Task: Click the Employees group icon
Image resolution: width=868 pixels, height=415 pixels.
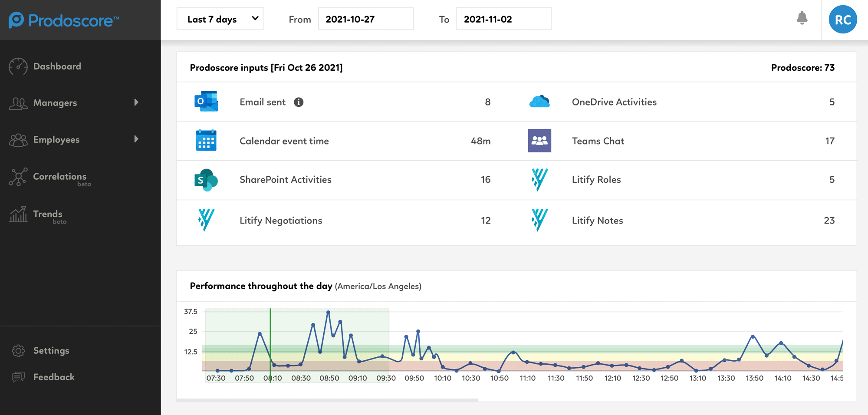Action: pos(18,140)
